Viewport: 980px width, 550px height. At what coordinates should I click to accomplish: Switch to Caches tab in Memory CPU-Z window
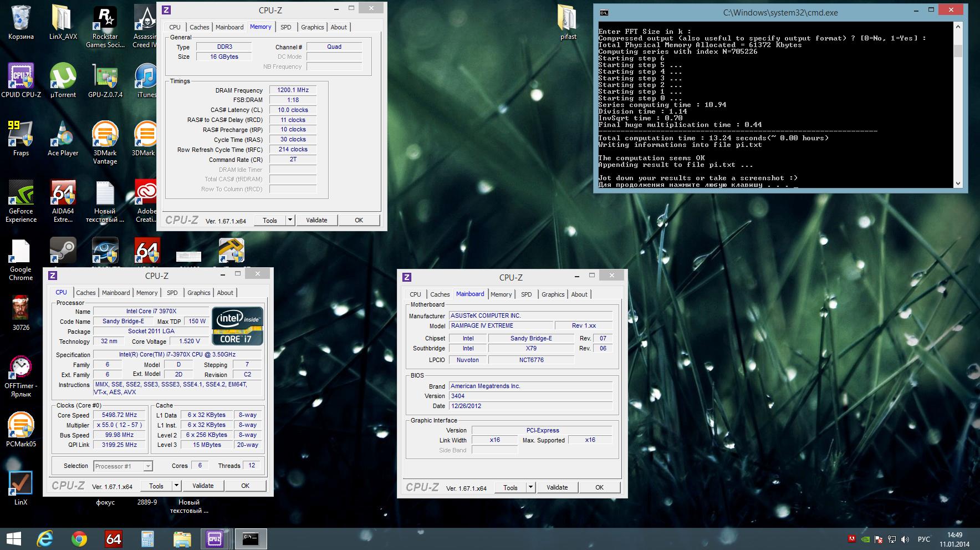(x=200, y=27)
